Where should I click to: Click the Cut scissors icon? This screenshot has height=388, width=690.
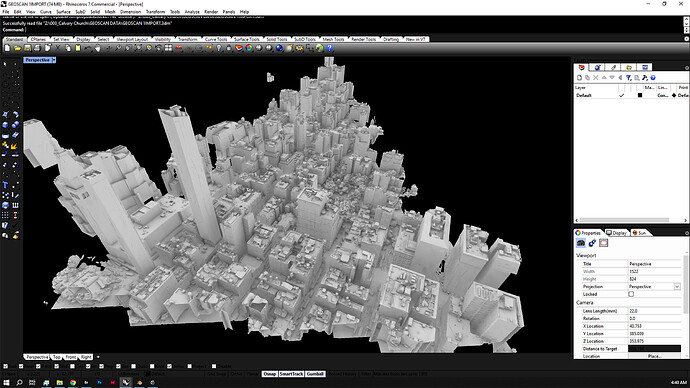57,48
